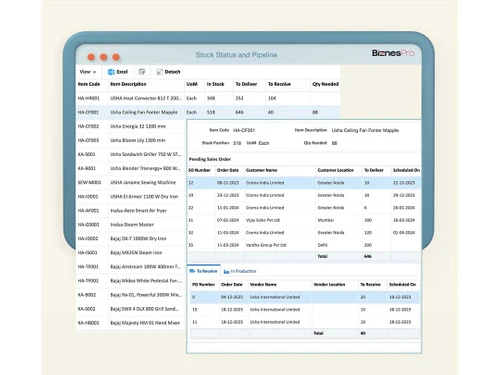Click the Qty Needed column header in the stock table

[x=325, y=84]
